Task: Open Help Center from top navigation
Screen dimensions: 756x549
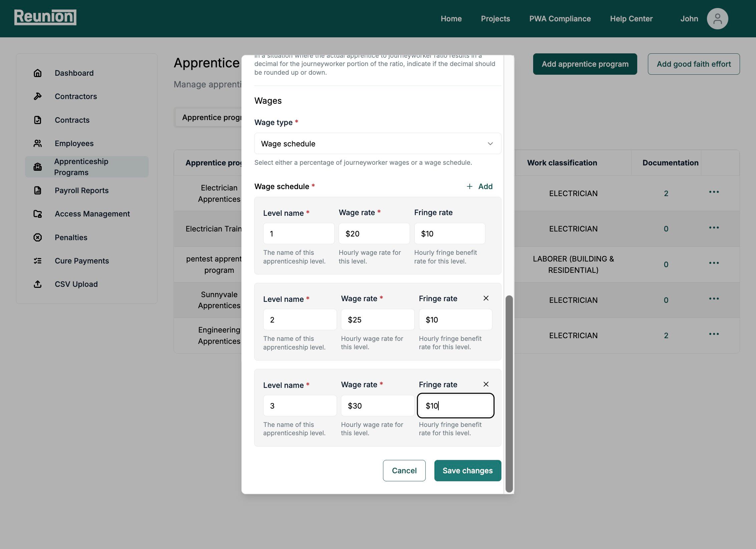Action: 631,19
